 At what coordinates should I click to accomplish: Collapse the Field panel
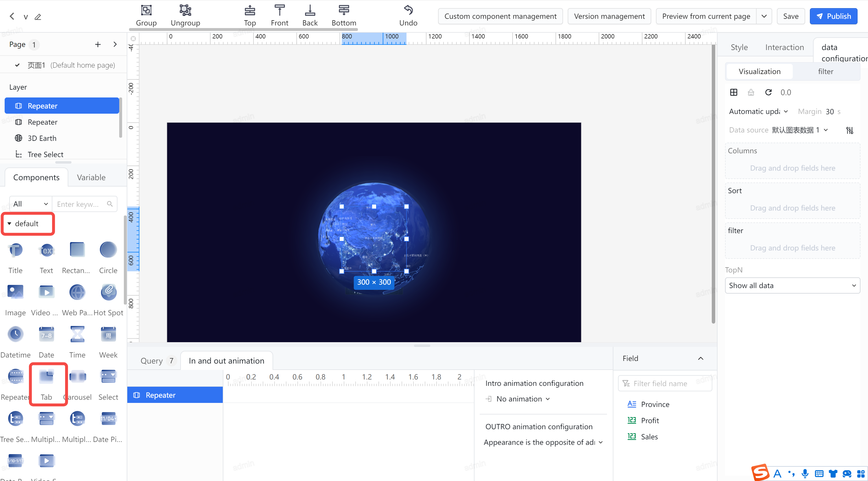click(700, 358)
